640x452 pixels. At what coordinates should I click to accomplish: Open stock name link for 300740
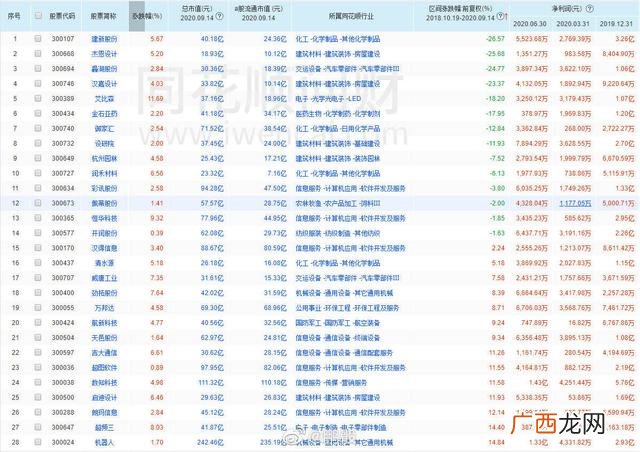point(104,129)
